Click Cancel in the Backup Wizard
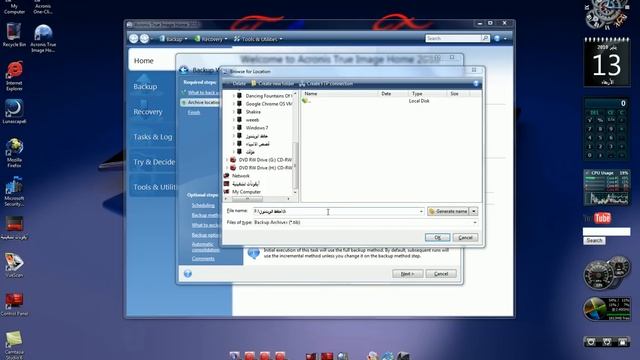Viewport: 640px width, 360px height. pos(441,273)
